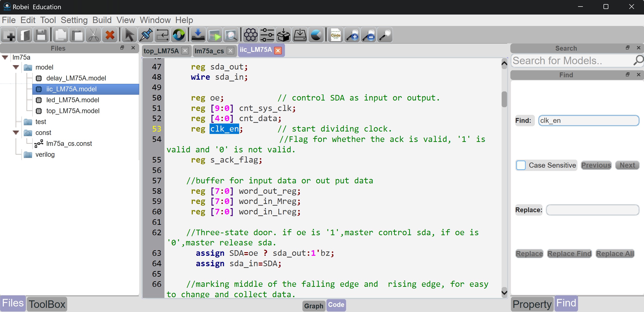Click the editor scroll down arrow
644x312 pixels.
(504, 293)
